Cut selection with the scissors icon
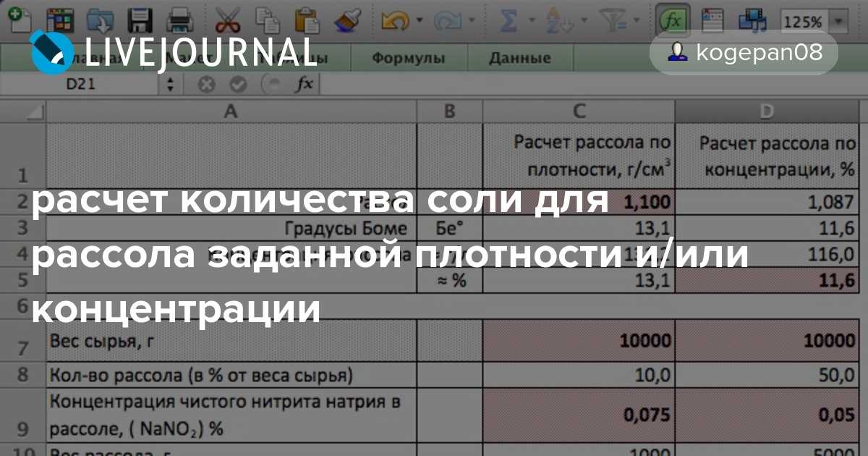The image size is (868, 456). [x=229, y=20]
